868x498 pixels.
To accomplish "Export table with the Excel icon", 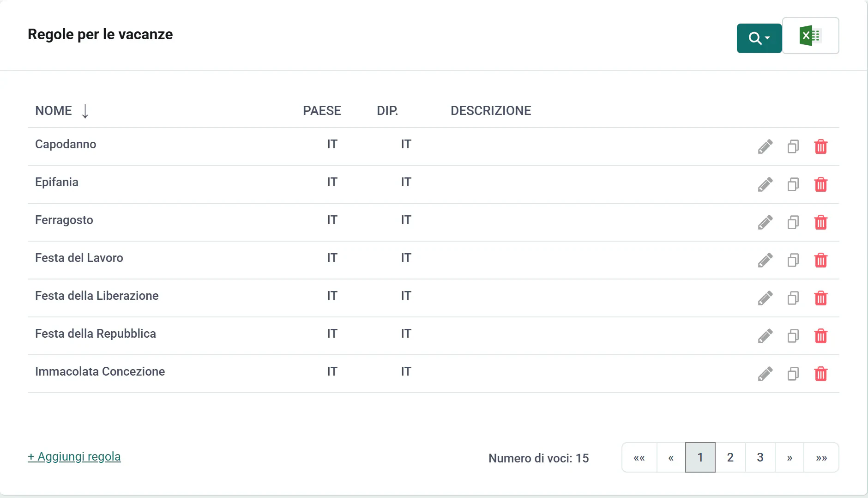I will click(x=810, y=36).
